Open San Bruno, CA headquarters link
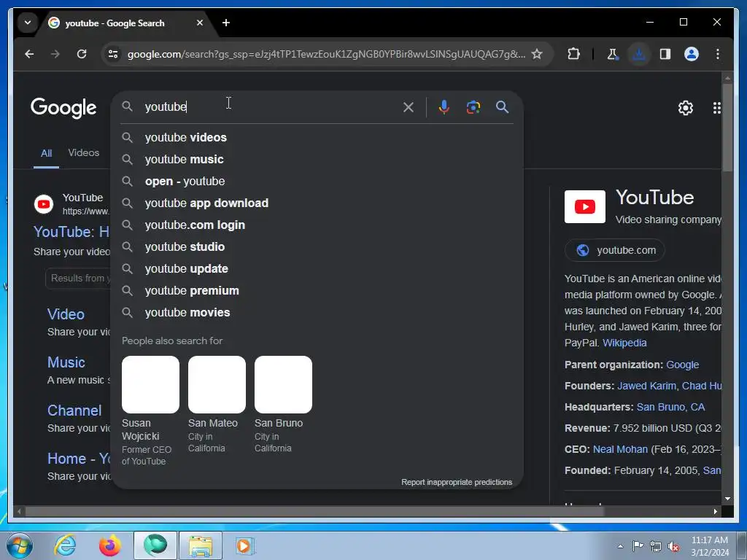 pos(671,407)
